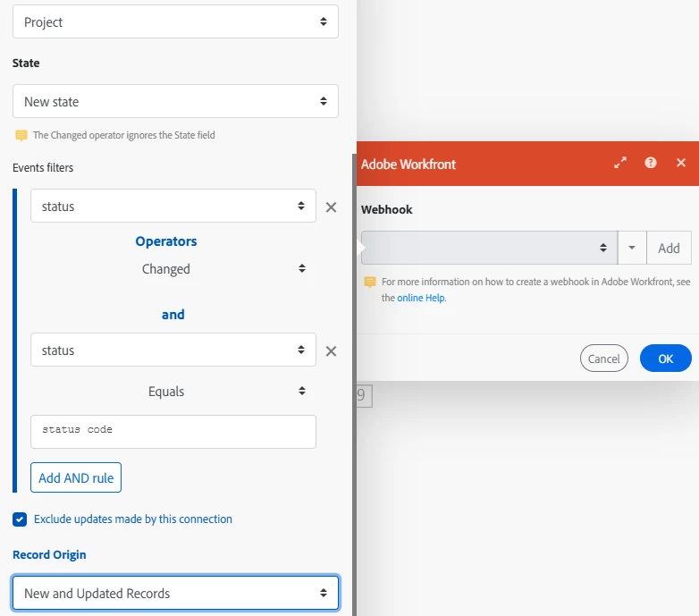The height and width of the screenshot is (616, 699).
Task: Click the Events filters label
Action: pyautogui.click(x=43, y=167)
